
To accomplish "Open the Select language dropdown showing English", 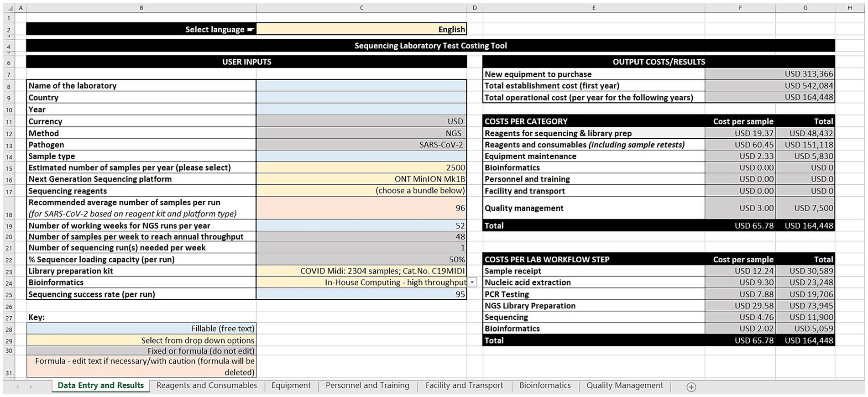I will click(361, 29).
